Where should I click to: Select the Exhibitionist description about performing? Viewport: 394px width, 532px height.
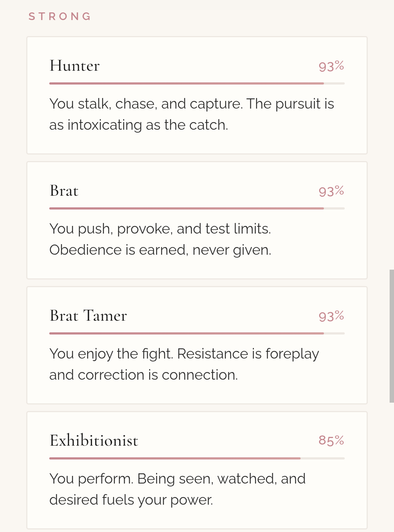pyautogui.click(x=177, y=489)
